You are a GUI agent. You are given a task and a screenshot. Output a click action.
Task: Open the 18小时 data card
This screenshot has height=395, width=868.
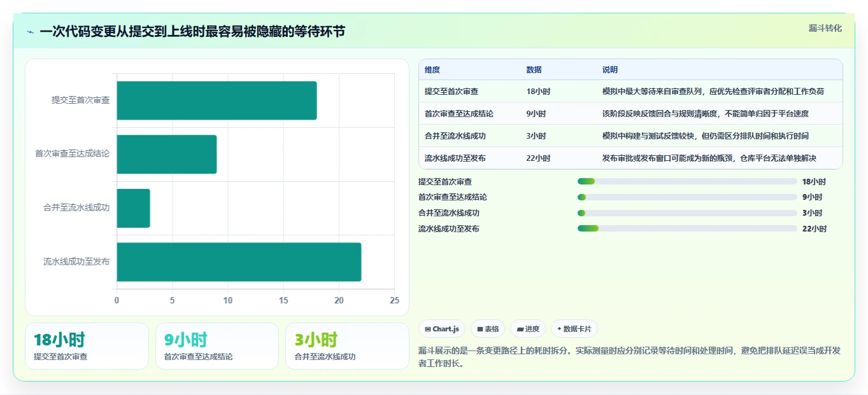[x=87, y=346]
